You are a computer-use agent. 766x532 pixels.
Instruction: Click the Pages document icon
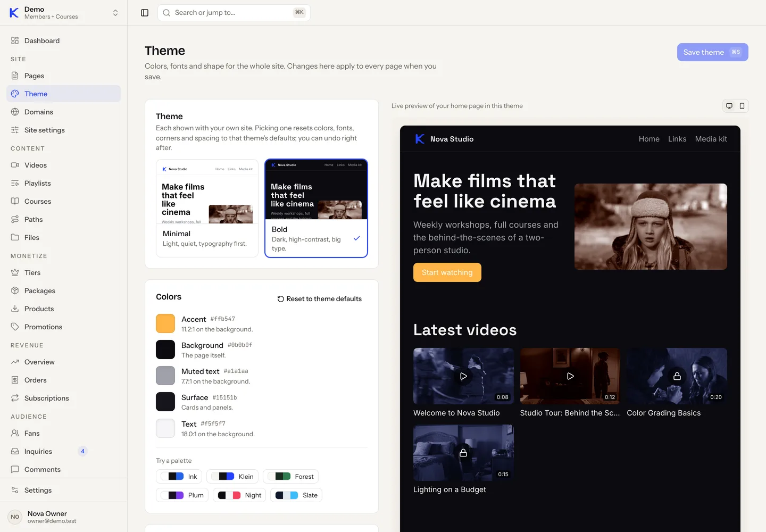click(x=15, y=76)
